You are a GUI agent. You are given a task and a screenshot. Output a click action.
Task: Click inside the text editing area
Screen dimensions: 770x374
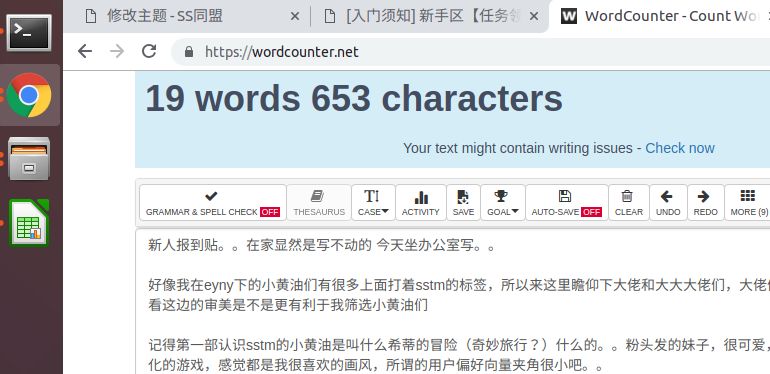click(454, 301)
